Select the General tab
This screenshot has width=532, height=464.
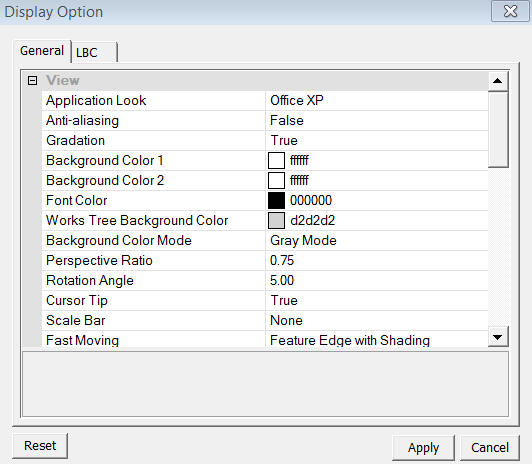[x=42, y=51]
